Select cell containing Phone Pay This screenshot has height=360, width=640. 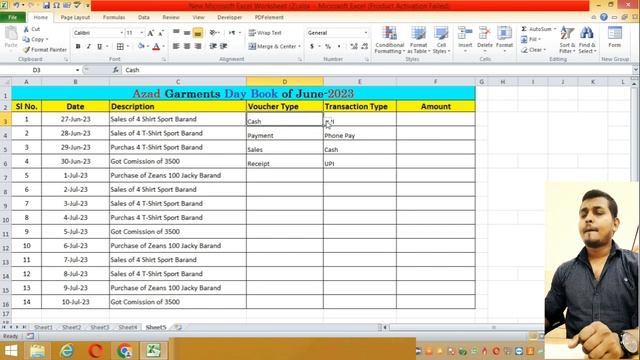pos(360,133)
